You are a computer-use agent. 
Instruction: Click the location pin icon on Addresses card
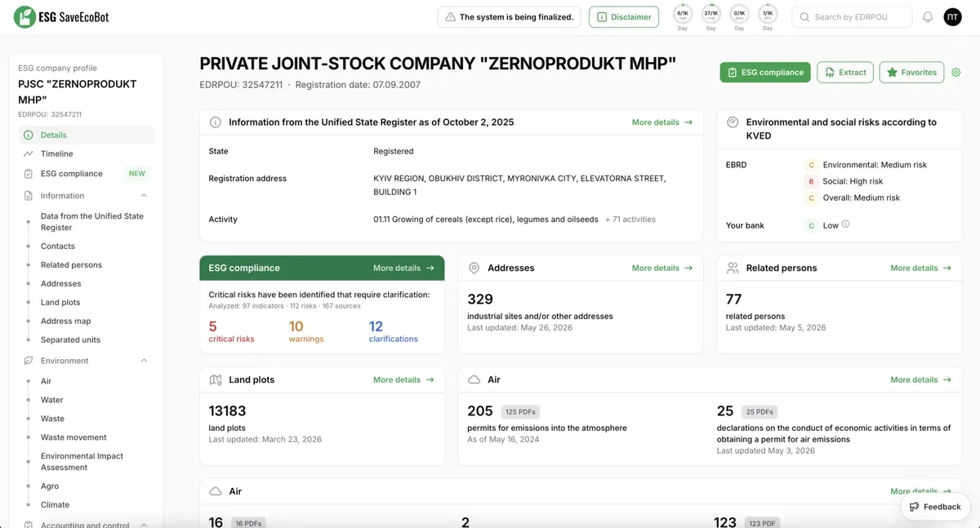click(474, 268)
